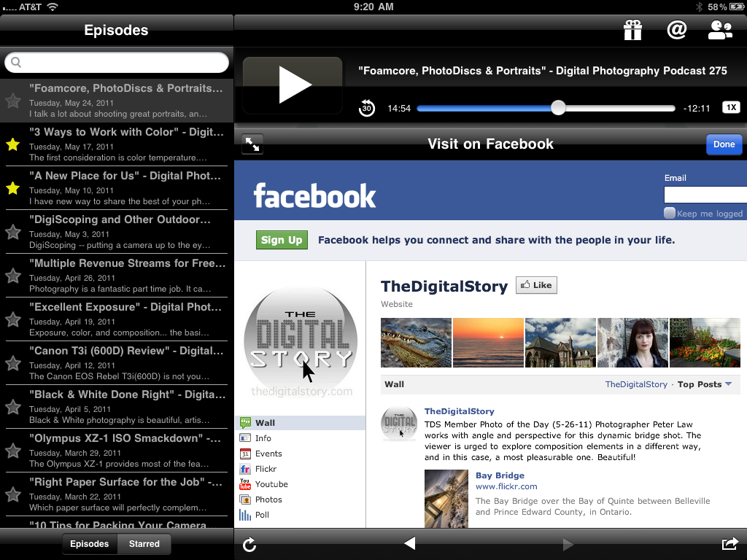747x560 pixels.
Task: Change playback speed with 1X button
Action: [x=731, y=108]
